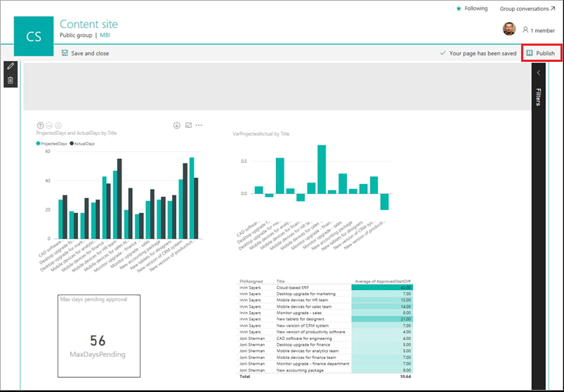Screen dimensions: 564x392
Task: Open Group conversations link
Action: point(524,8)
